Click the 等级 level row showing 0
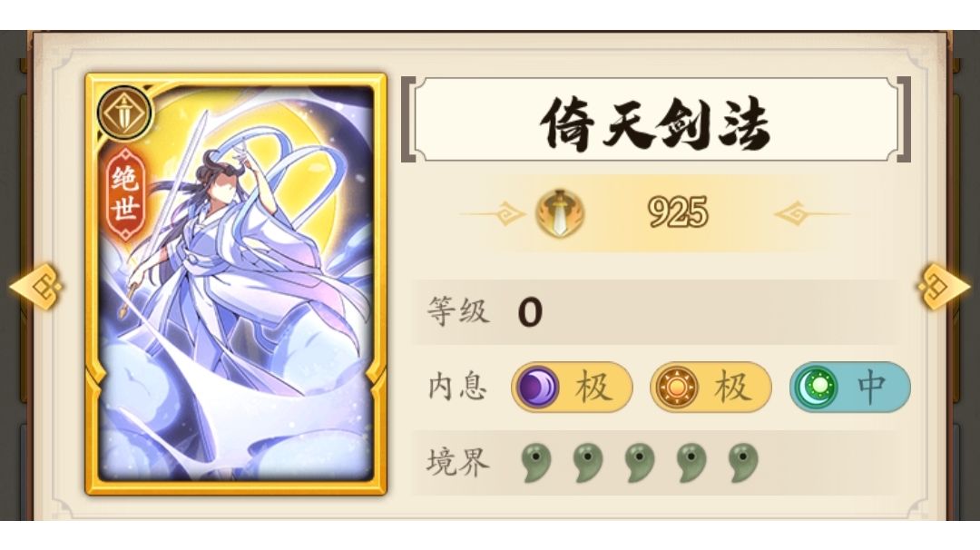This screenshot has height=550, width=980. coord(653,311)
